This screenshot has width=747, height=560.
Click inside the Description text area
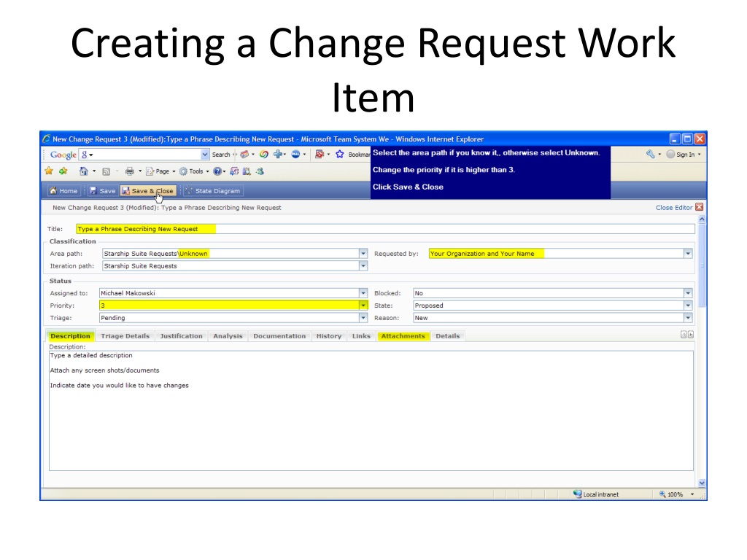tap(371, 411)
